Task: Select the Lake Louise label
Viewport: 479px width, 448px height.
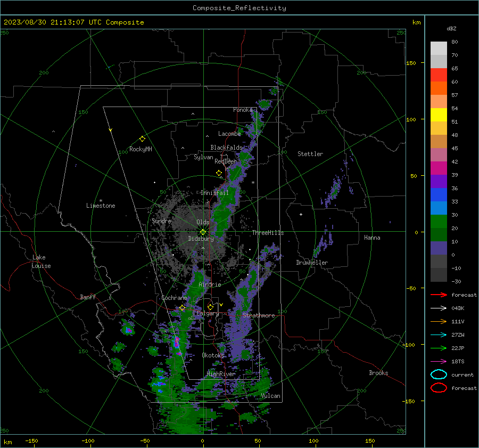Action: tap(41, 262)
